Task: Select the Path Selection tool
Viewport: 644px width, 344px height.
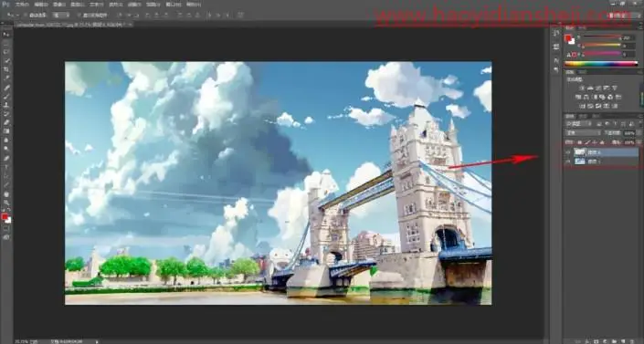Action: tap(6, 176)
